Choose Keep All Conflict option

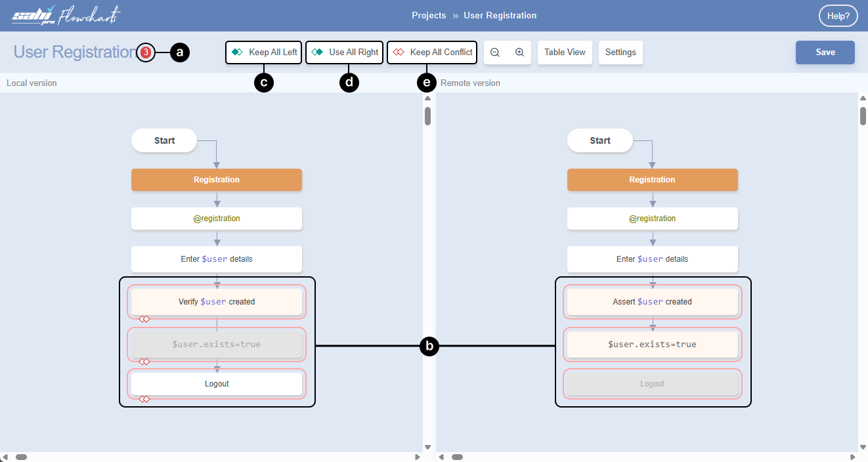click(x=432, y=52)
